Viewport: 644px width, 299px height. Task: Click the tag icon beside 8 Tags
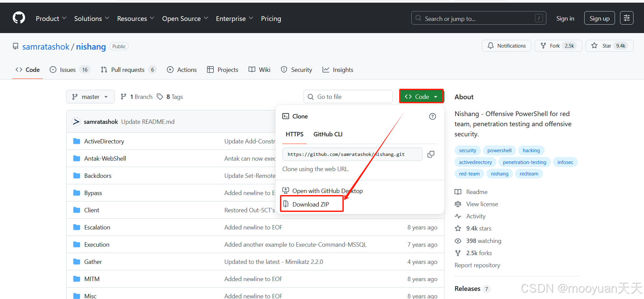tap(160, 97)
